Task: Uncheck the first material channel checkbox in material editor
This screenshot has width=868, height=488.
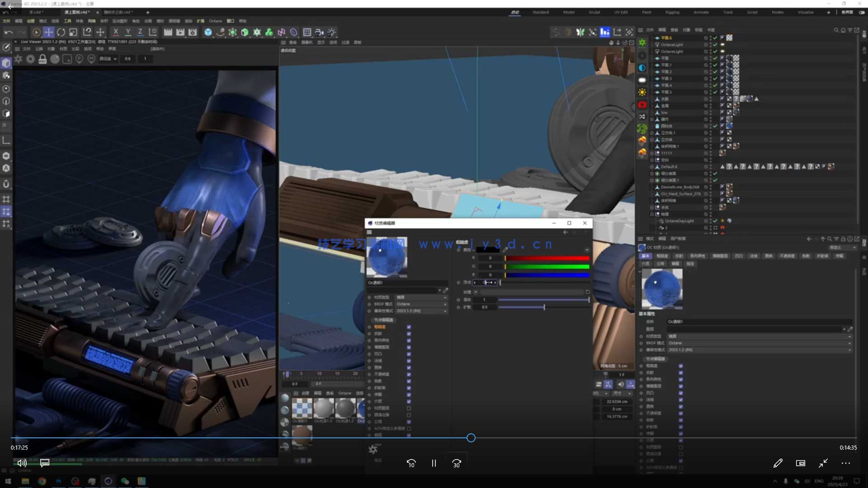Action: pos(409,327)
